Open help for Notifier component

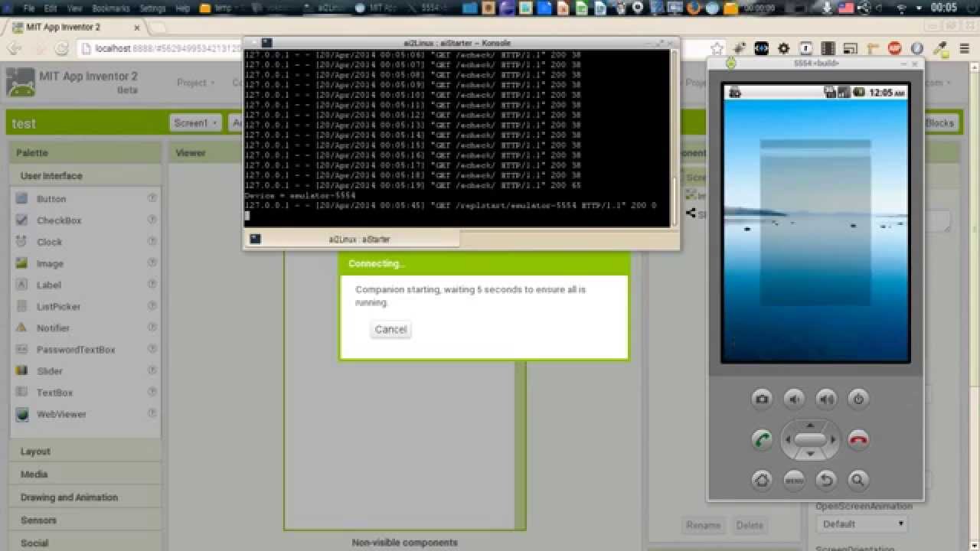152,327
